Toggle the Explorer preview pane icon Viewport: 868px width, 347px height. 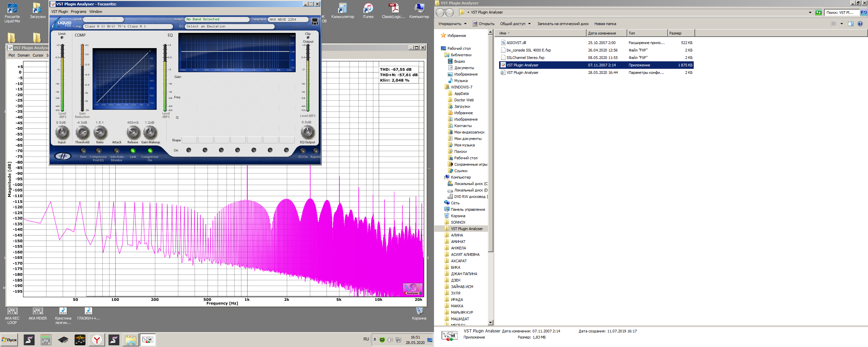(x=851, y=24)
